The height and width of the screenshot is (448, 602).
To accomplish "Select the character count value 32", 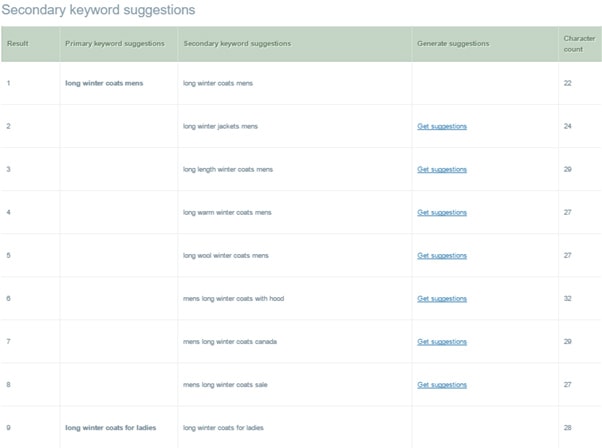I will coord(567,299).
